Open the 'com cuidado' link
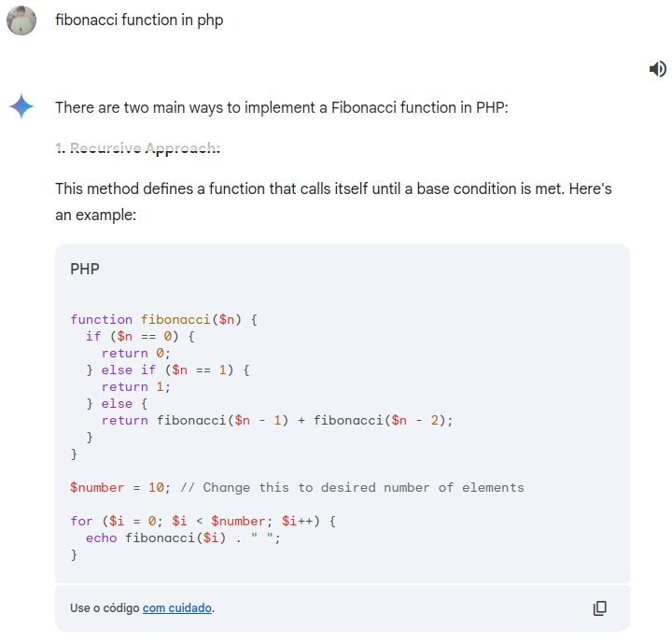This screenshot has height=642, width=672. [x=177, y=608]
